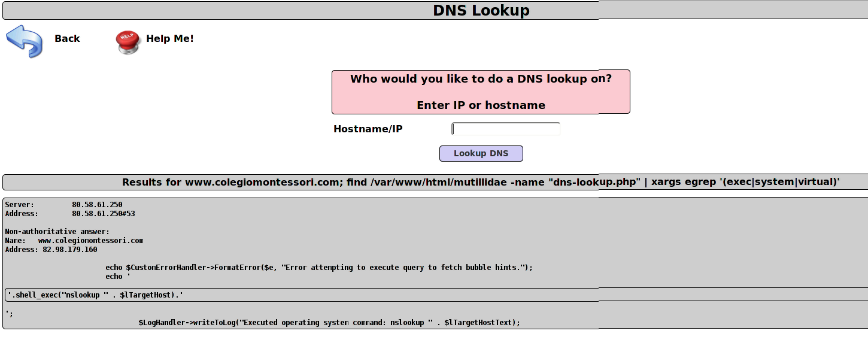This screenshot has height=361, width=868.
Task: Focus the Hostname/IP input field
Action: 506,129
